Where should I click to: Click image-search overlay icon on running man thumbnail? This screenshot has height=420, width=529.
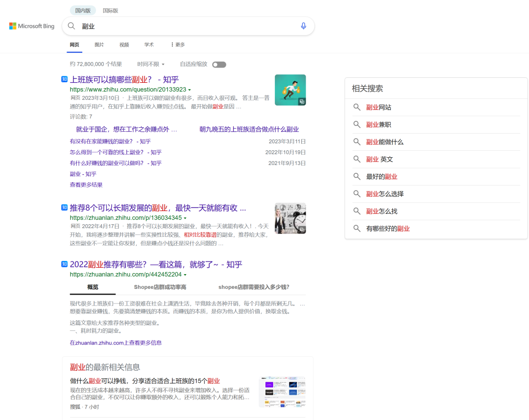(302, 101)
